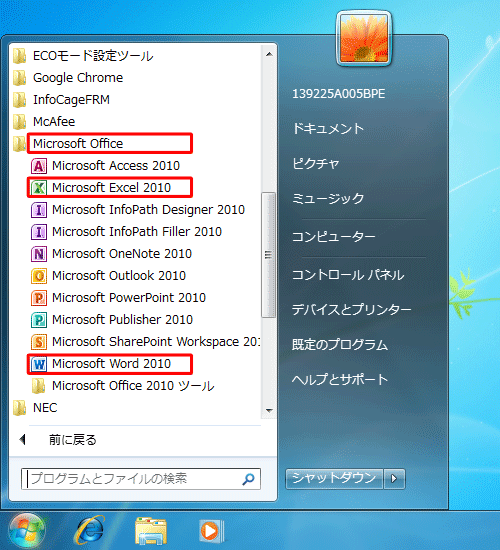Click the blue Word 2010 icon
500x550 pixels.
(39, 364)
